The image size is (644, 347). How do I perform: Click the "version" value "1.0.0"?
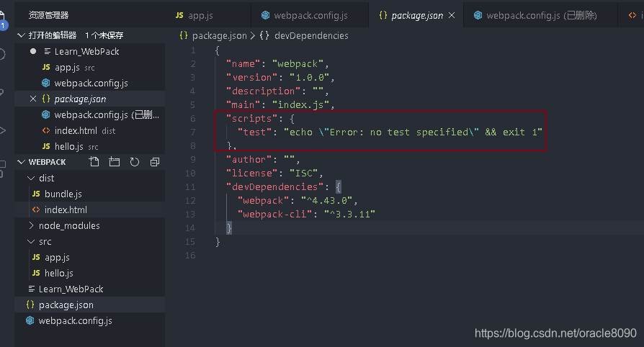(x=309, y=77)
